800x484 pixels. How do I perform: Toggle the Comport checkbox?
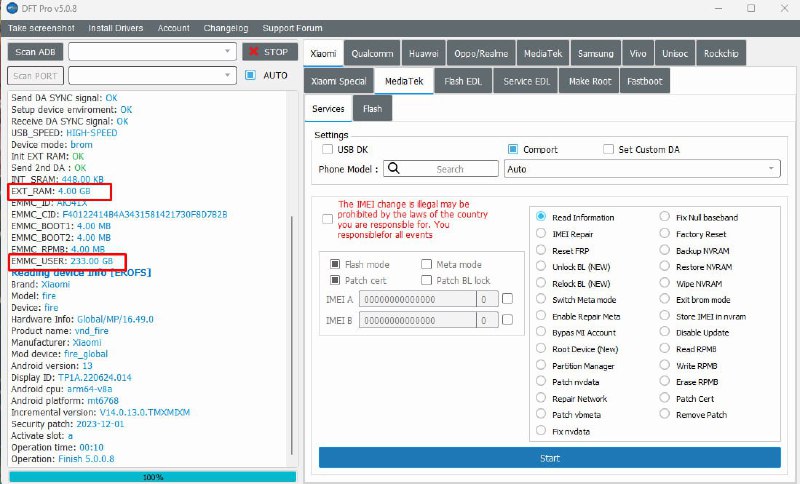[513, 149]
